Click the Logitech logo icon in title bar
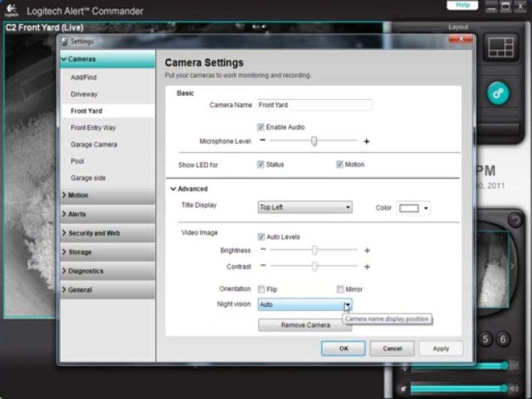This screenshot has width=532, height=399. (x=12, y=11)
